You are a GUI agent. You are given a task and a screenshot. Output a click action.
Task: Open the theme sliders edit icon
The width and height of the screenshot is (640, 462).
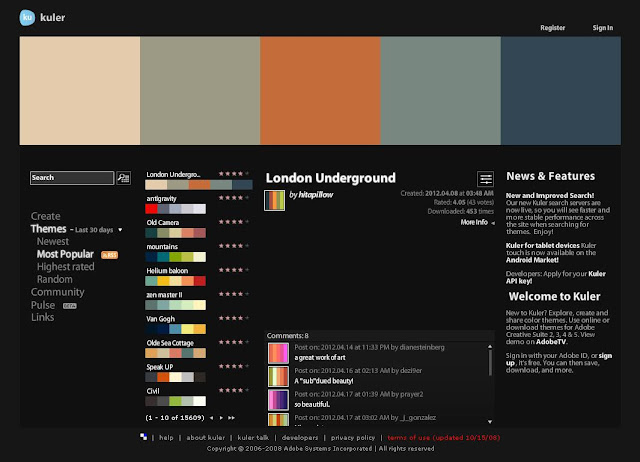(485, 179)
